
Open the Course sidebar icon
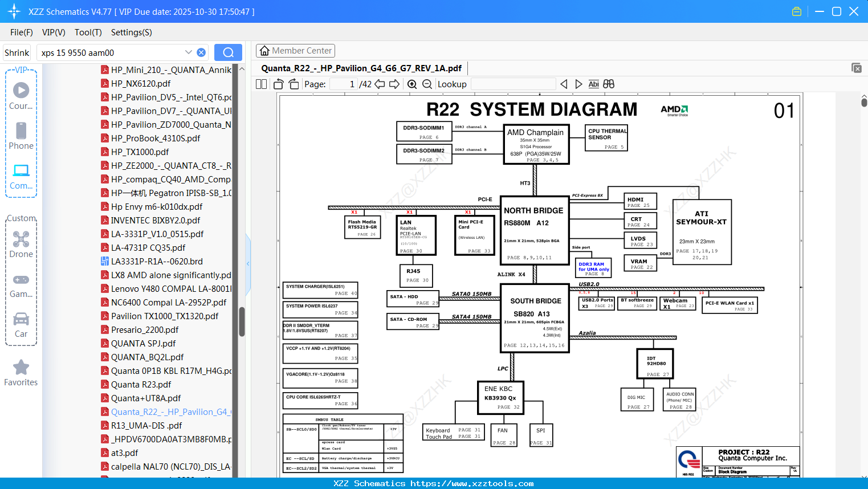pyautogui.click(x=21, y=96)
